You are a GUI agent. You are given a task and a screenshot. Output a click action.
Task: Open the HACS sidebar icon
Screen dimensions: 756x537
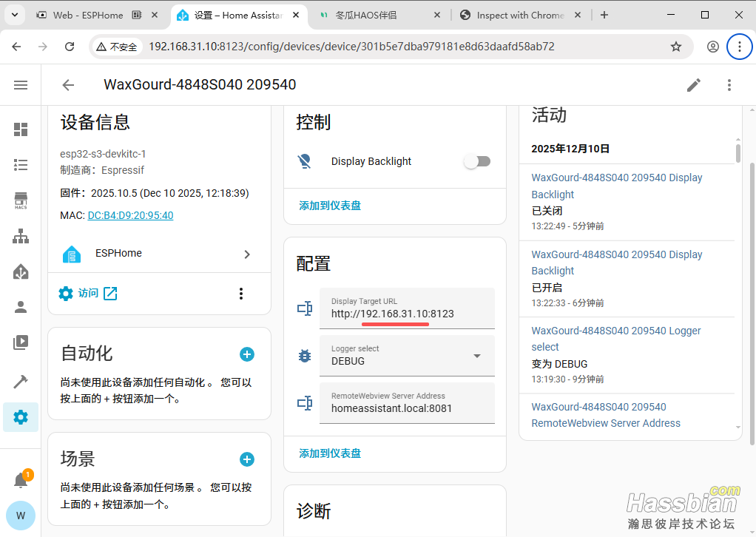point(21,200)
